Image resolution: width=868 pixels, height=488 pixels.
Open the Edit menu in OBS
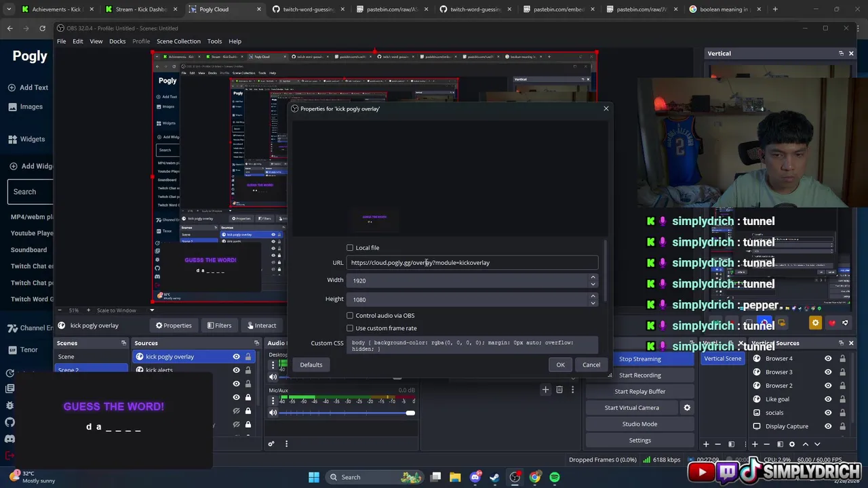[x=78, y=41]
